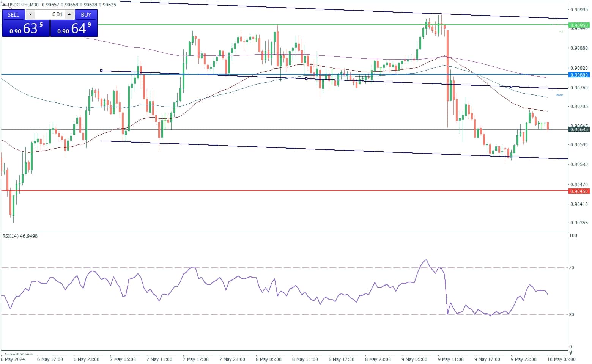This screenshot has height=364, width=592.
Task: Click the USDCHFm,M30 chart symbol label
Action: (23, 5)
